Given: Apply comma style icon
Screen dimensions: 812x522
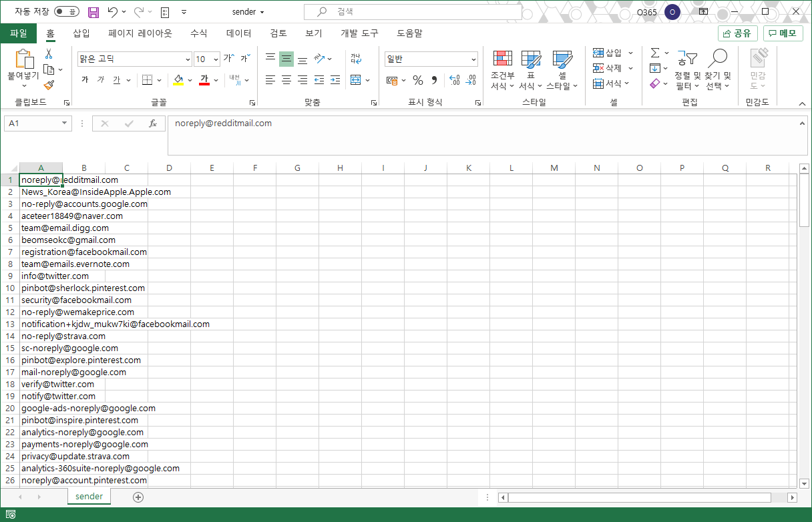Looking at the screenshot, I should (x=435, y=80).
